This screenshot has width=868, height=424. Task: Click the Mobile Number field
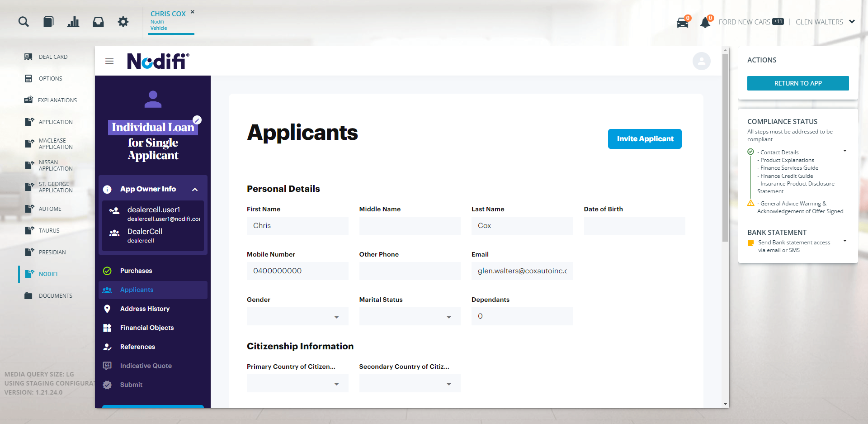(297, 271)
